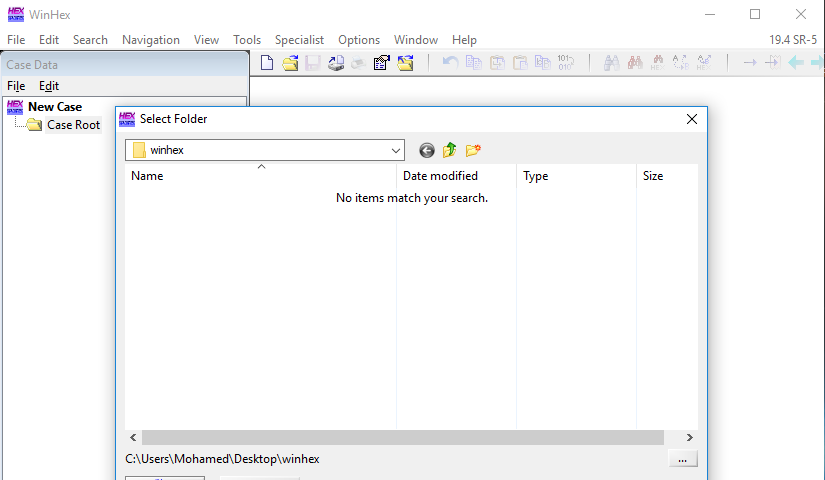This screenshot has height=480, width=825.
Task: Click the Properties checklist toolbar icon
Action: [381, 63]
